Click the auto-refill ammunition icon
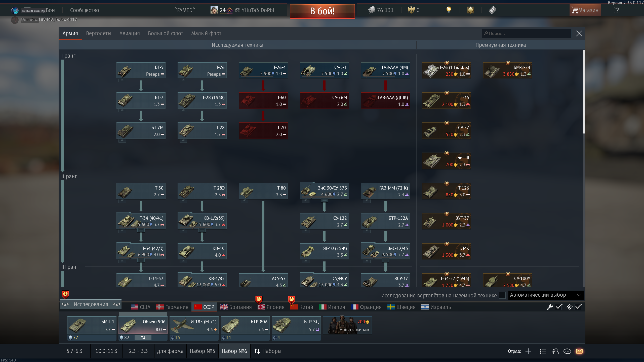 point(569,307)
